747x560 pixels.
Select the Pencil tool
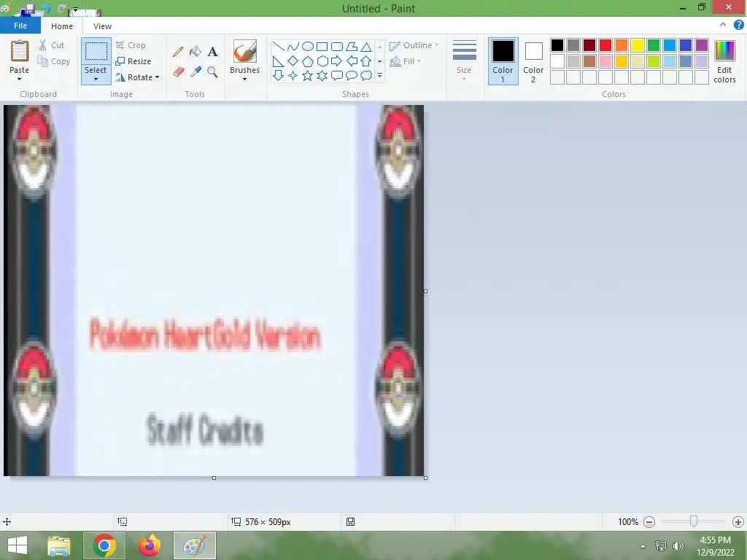[178, 52]
